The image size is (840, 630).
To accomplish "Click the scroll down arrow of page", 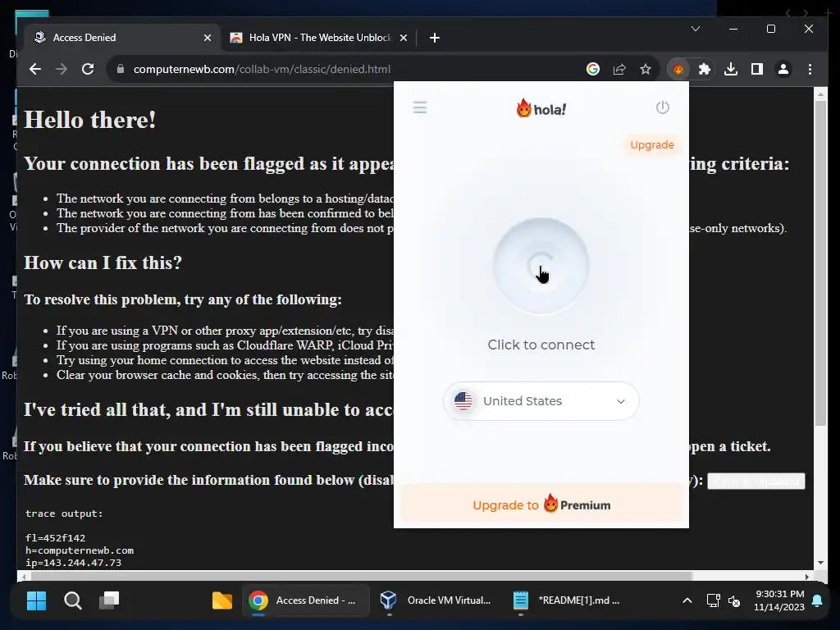I will 820,563.
